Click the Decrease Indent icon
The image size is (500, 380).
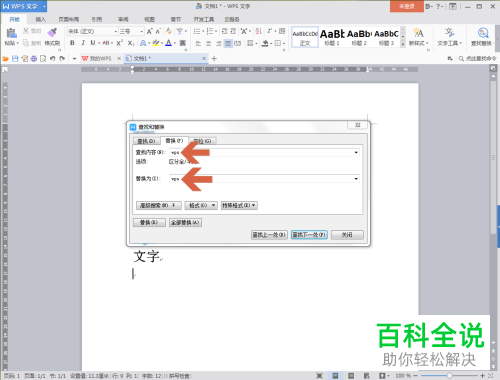point(224,31)
